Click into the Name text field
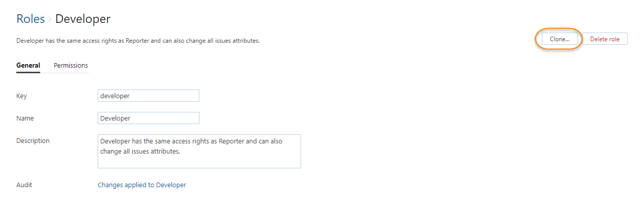Image resolution: width=644 pixels, height=206 pixels. 148,118
